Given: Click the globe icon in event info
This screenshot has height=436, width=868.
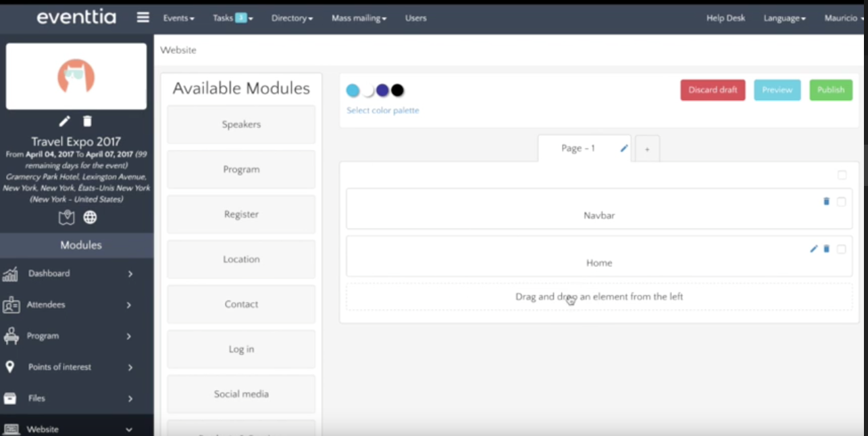Looking at the screenshot, I should click(x=90, y=217).
